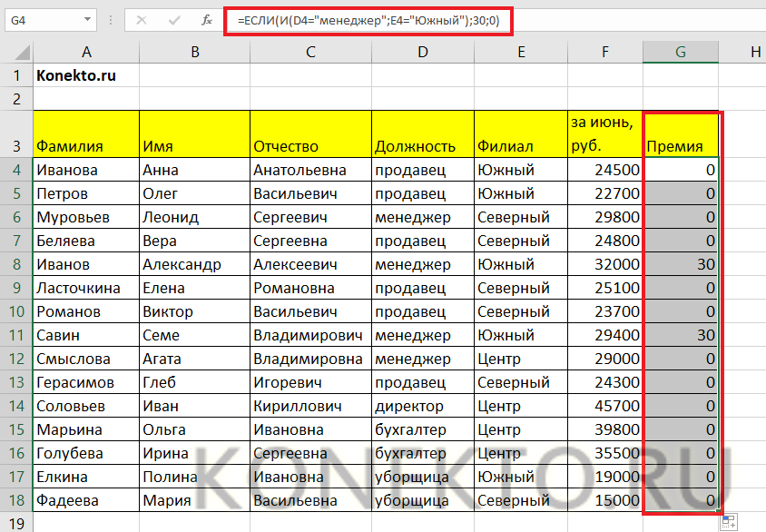
Task: Select the cell containing 32000
Action: pos(604,264)
